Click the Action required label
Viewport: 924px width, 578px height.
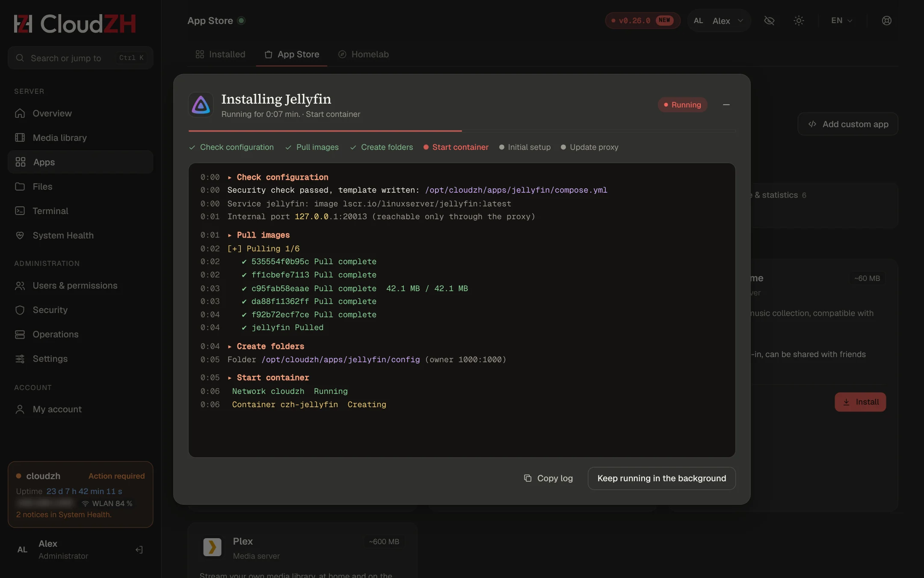click(116, 476)
